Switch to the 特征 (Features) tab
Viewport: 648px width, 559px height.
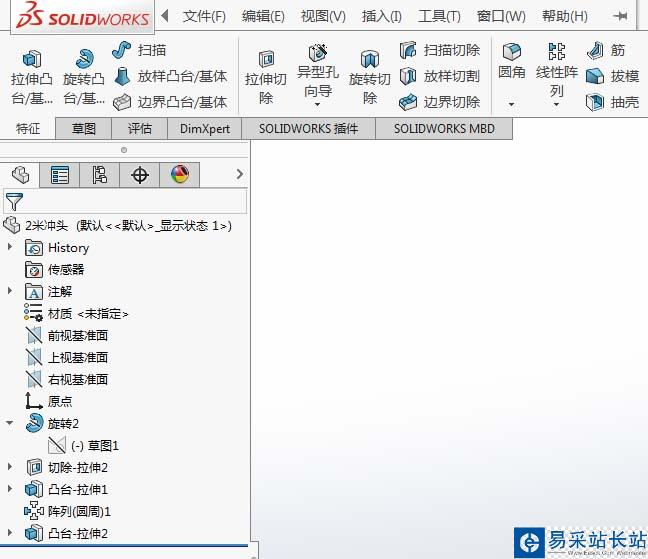click(x=28, y=129)
